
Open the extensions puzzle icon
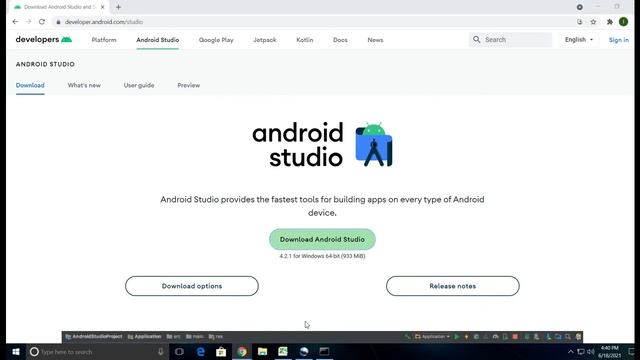pyautogui.click(x=610, y=22)
